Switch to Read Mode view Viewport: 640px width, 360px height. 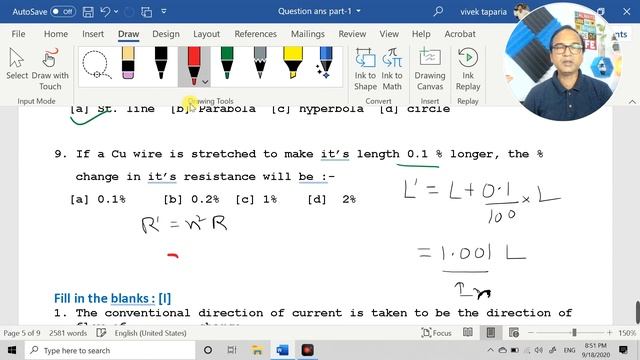tap(468, 333)
